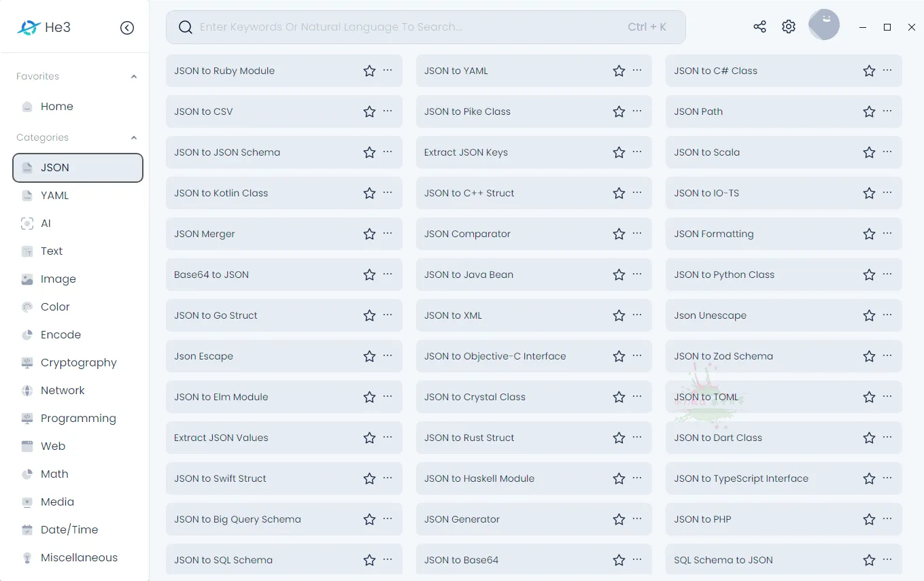This screenshot has width=924, height=581.
Task: Open the JSON to Crystal Class tool
Action: (x=534, y=397)
